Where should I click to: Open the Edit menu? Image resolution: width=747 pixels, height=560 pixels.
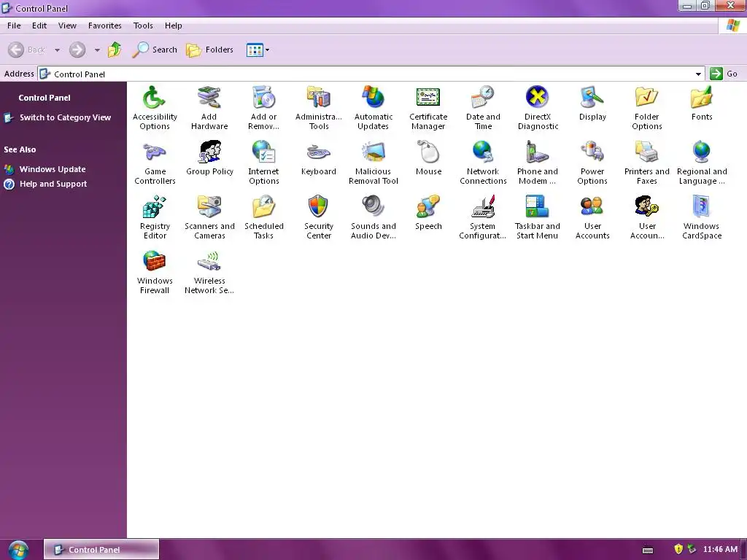pyautogui.click(x=39, y=26)
